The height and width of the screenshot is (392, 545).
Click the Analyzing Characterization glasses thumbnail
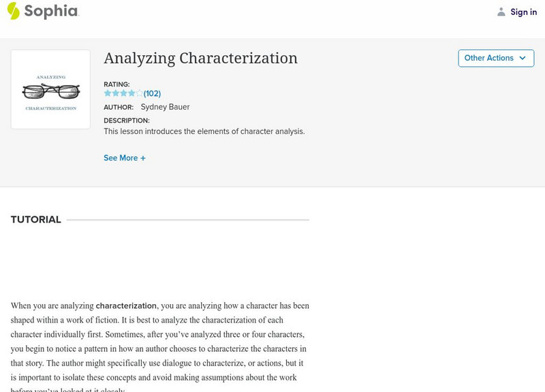click(x=50, y=89)
